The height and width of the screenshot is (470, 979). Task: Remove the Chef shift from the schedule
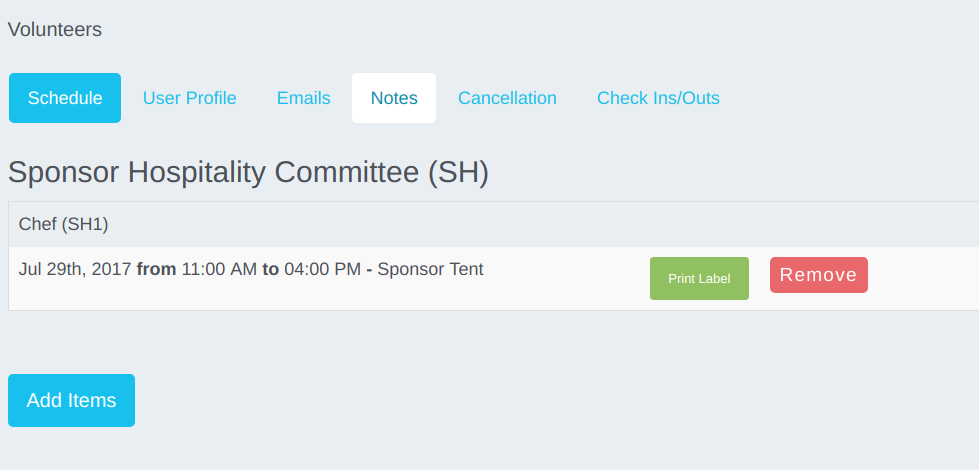point(818,275)
